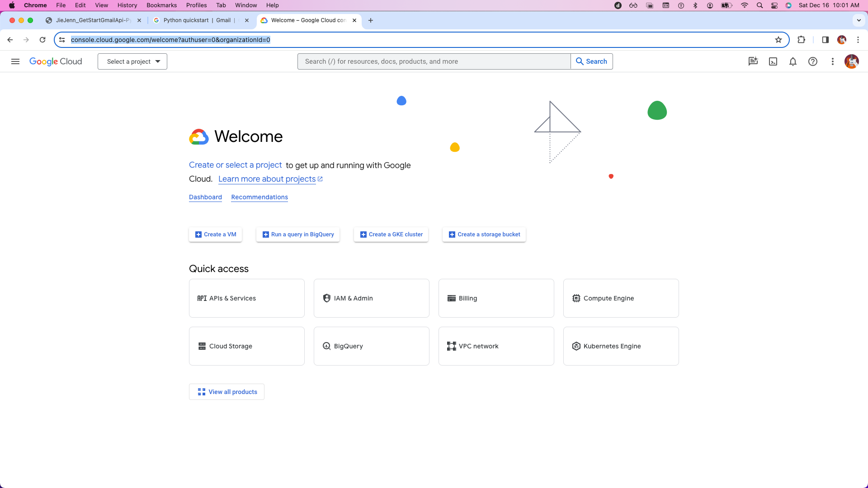The height and width of the screenshot is (488, 868).
Task: Open a new browser tab
Action: pos(371,20)
